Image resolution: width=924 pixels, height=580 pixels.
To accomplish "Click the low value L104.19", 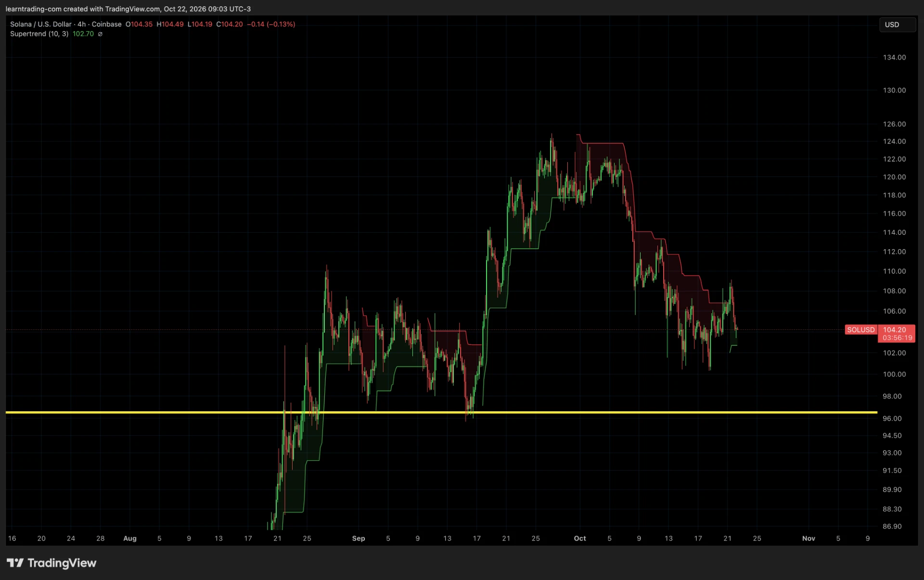I will click(x=200, y=24).
